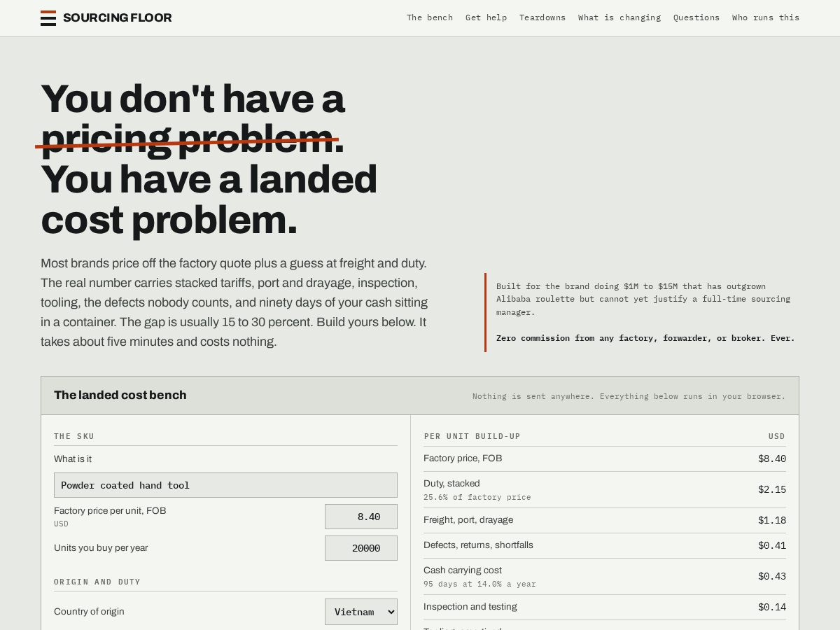Click the "Nothing is sent anywhere" notice
Screen dimensions: 840x630
(629, 396)
